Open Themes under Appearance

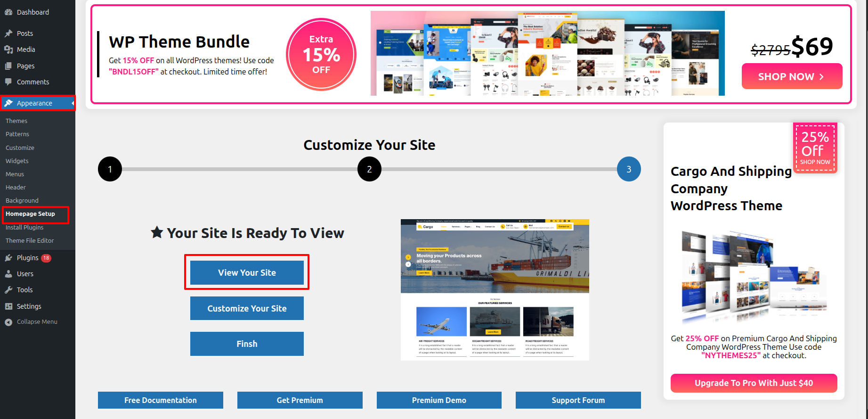(x=16, y=121)
